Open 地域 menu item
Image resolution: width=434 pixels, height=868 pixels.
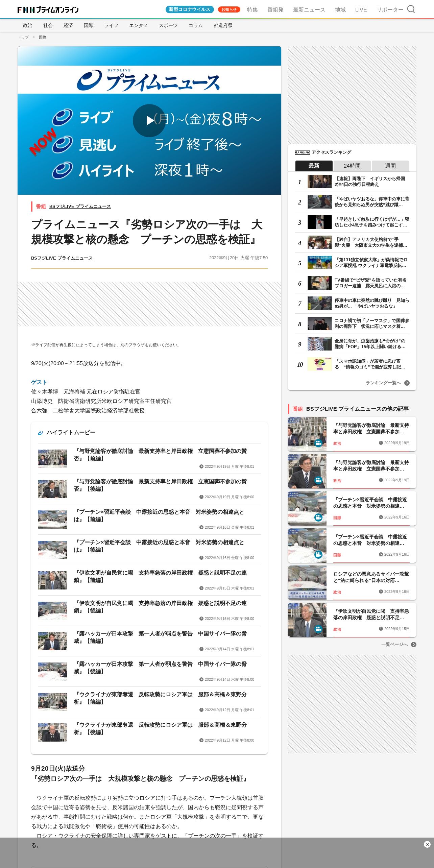340,10
